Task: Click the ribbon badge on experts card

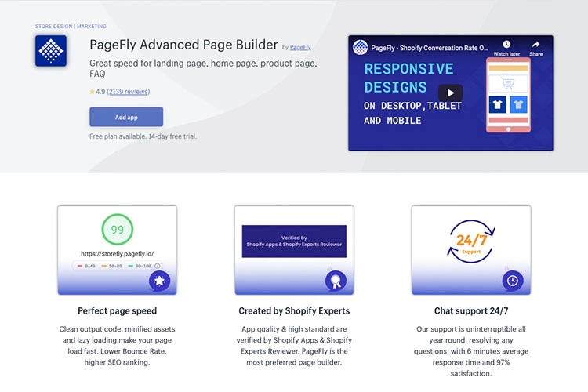Action: pos(336,281)
